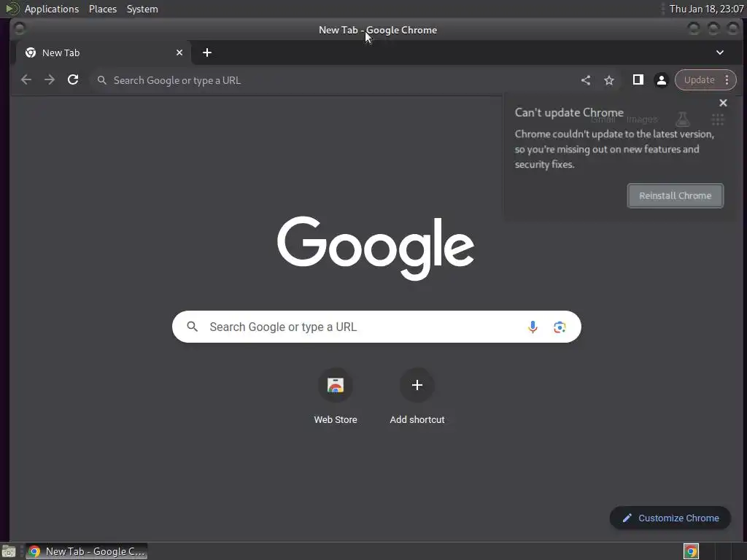The width and height of the screenshot is (747, 560).
Task: Click the forward navigation arrow
Action: click(50, 80)
